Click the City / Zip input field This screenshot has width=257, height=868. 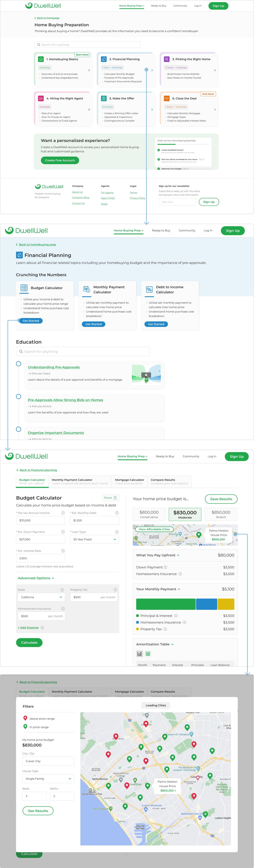[x=48, y=761]
